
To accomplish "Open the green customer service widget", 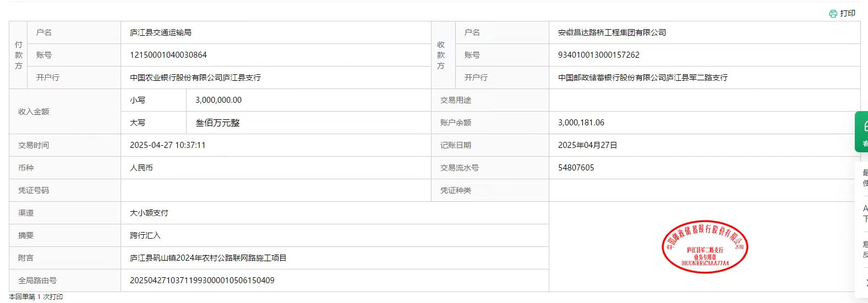I will [862, 131].
